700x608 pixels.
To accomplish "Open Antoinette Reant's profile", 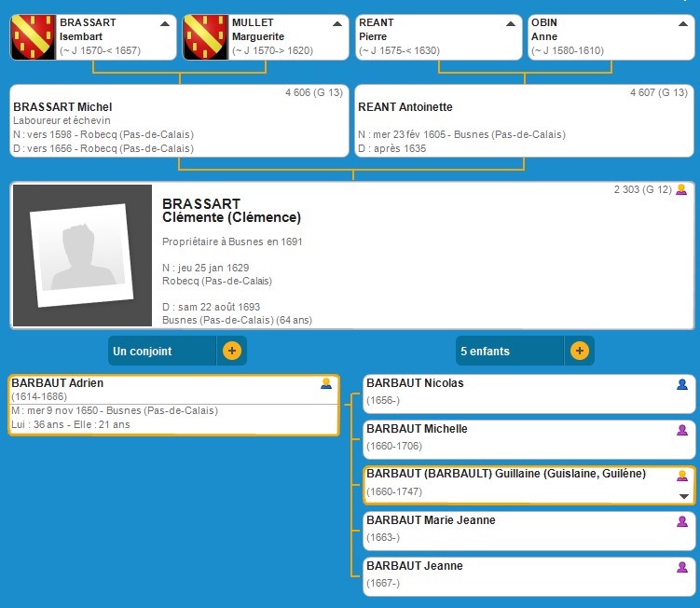I will click(405, 107).
